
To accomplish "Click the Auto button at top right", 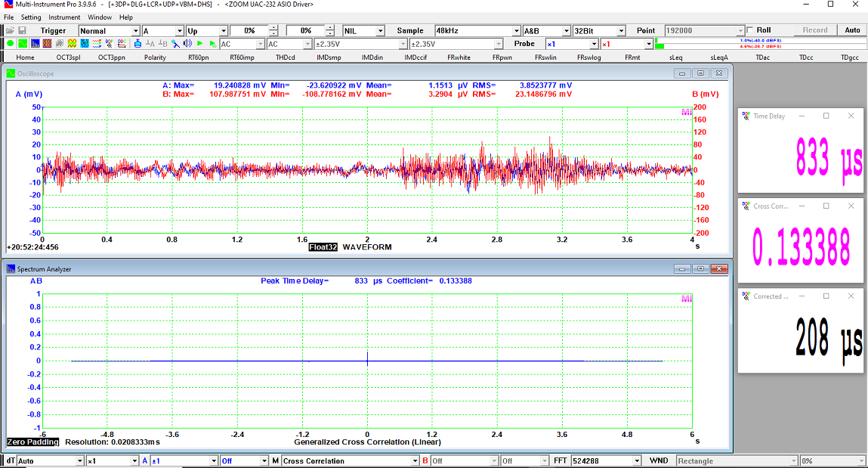I will click(852, 31).
